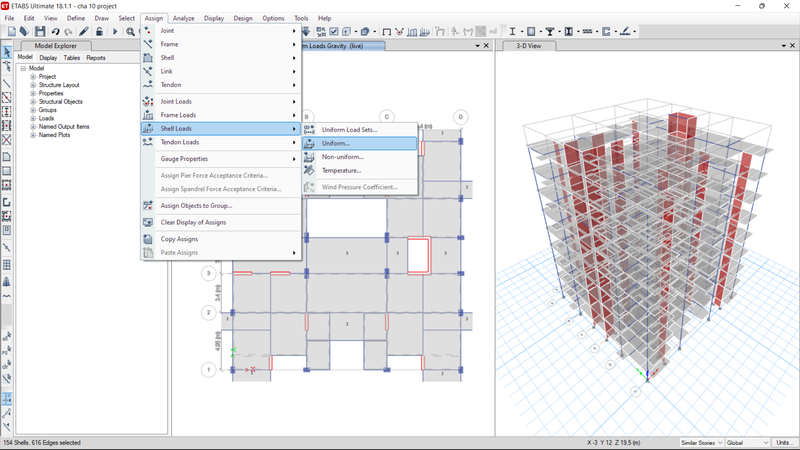Click the Draw Wall tool in left toolbar
800x450 pixels.
pyautogui.click(x=7, y=202)
